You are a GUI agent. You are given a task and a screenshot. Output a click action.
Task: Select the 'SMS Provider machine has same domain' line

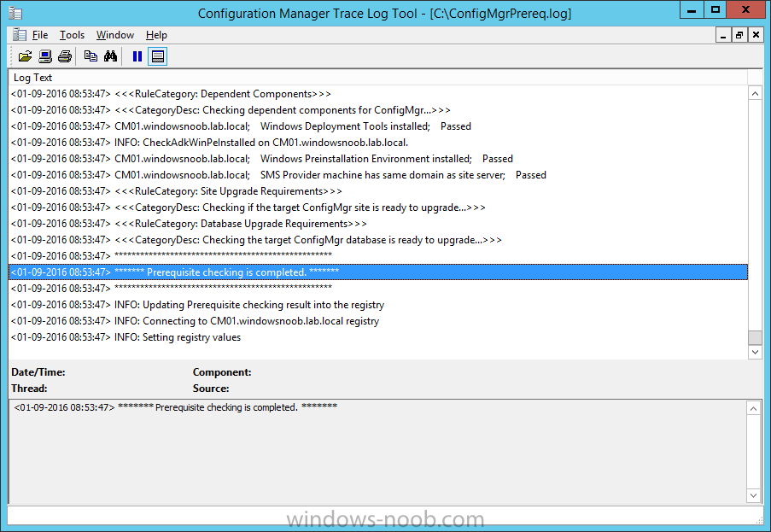pyautogui.click(x=377, y=174)
